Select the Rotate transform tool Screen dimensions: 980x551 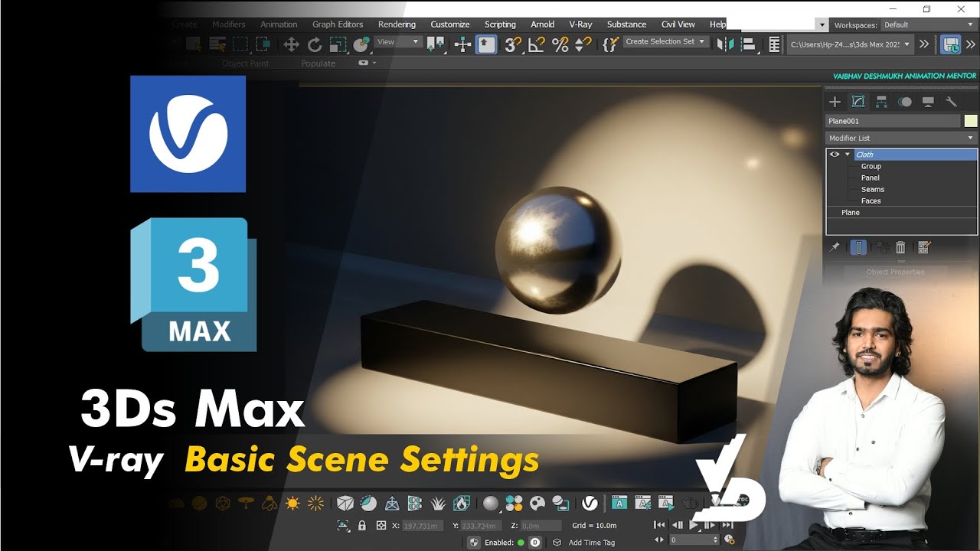pos(314,44)
